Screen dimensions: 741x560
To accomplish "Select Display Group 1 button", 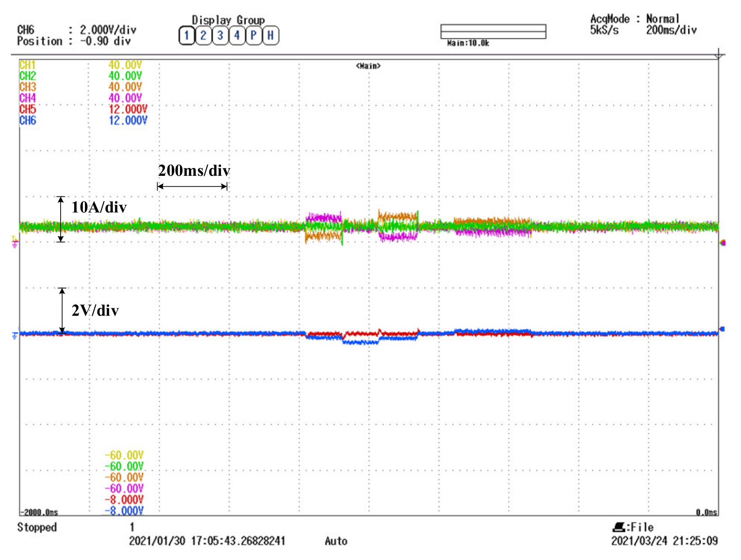I will 186,36.
